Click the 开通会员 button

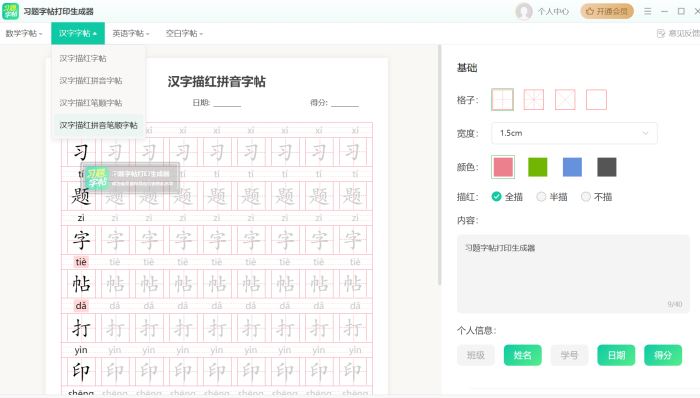tap(607, 11)
